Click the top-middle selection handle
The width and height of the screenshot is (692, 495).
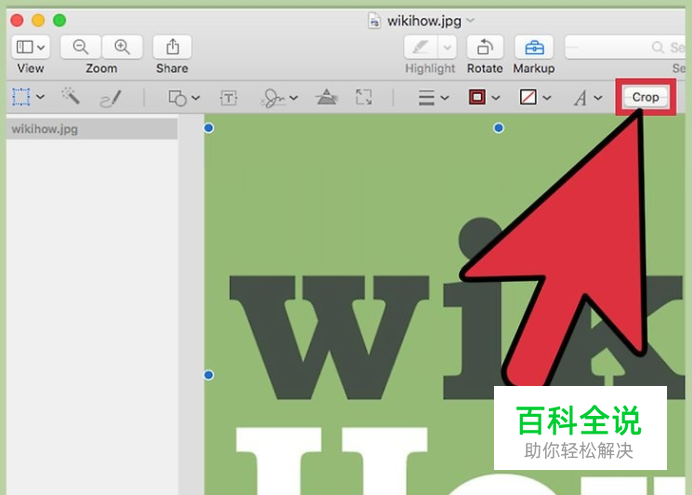[499, 128]
